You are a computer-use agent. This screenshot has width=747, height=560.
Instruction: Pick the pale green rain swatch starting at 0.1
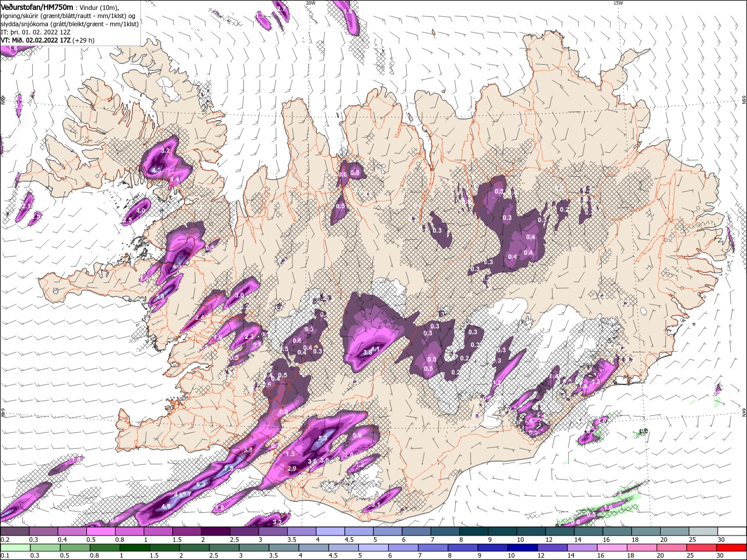16,548
